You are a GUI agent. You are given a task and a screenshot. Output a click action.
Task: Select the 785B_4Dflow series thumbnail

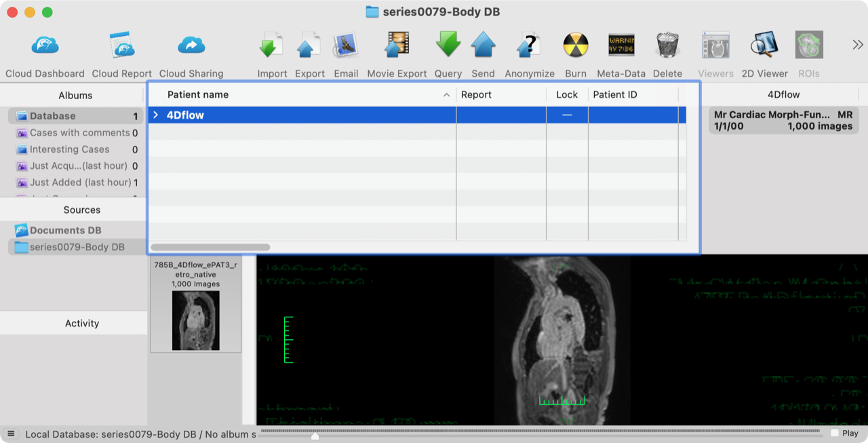pos(195,320)
